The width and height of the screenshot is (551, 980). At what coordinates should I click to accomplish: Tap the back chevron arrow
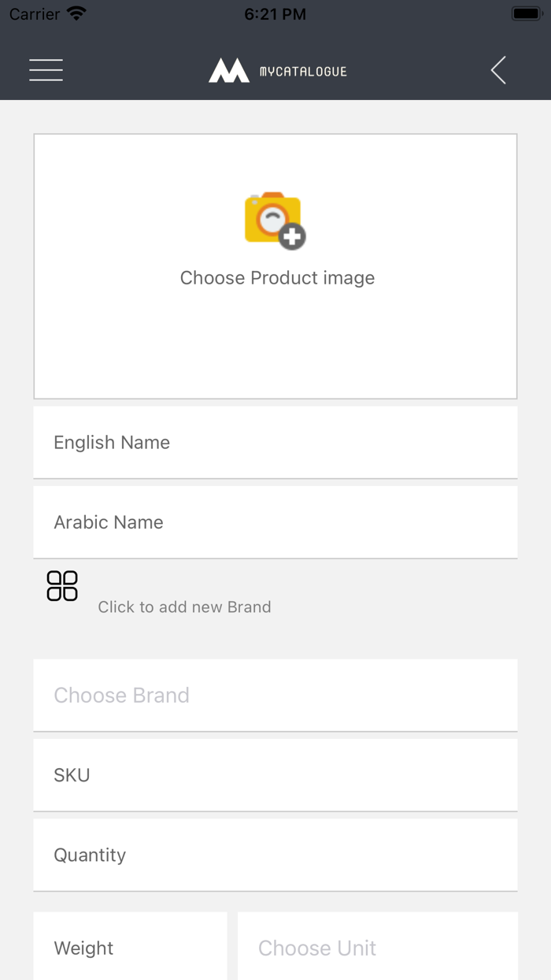tap(498, 70)
